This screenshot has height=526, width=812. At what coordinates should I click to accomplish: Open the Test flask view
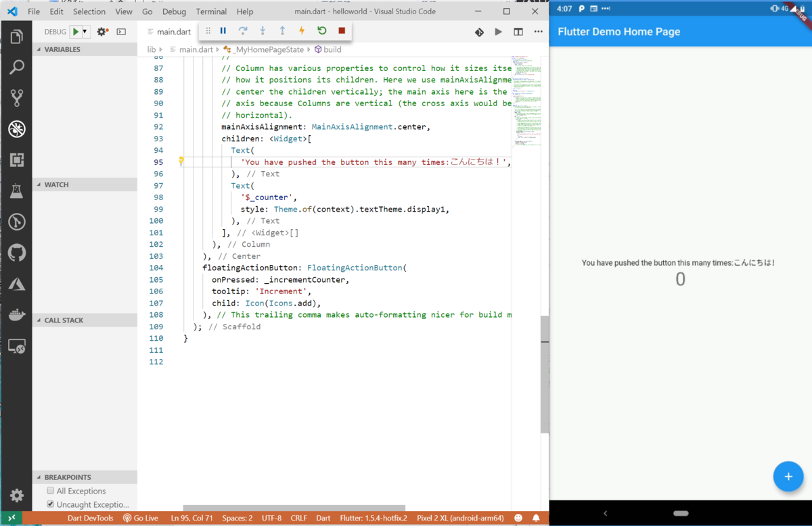pyautogui.click(x=16, y=191)
